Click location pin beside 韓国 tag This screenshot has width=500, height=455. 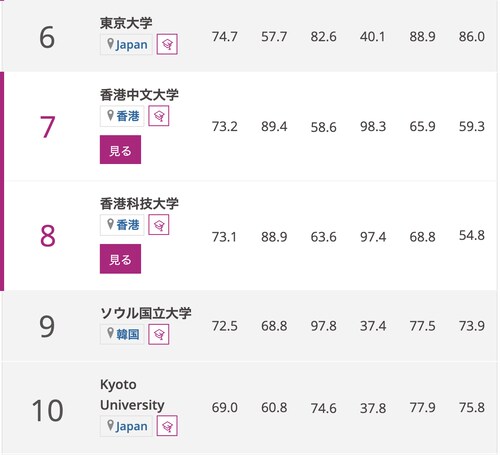[110, 333]
